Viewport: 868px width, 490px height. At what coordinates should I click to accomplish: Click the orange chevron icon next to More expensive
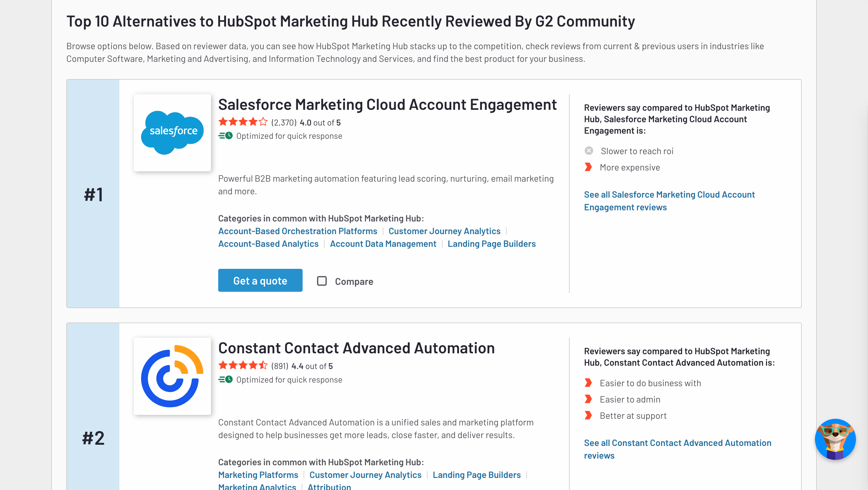tap(588, 167)
